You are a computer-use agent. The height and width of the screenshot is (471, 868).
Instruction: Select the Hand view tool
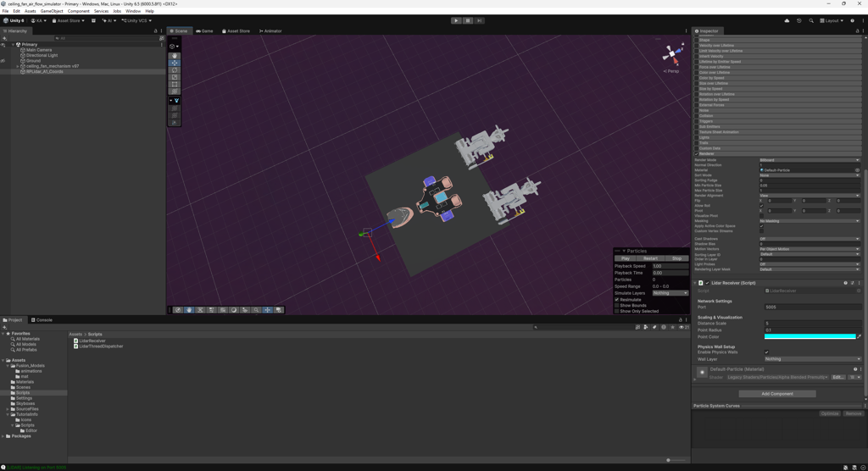pyautogui.click(x=175, y=55)
